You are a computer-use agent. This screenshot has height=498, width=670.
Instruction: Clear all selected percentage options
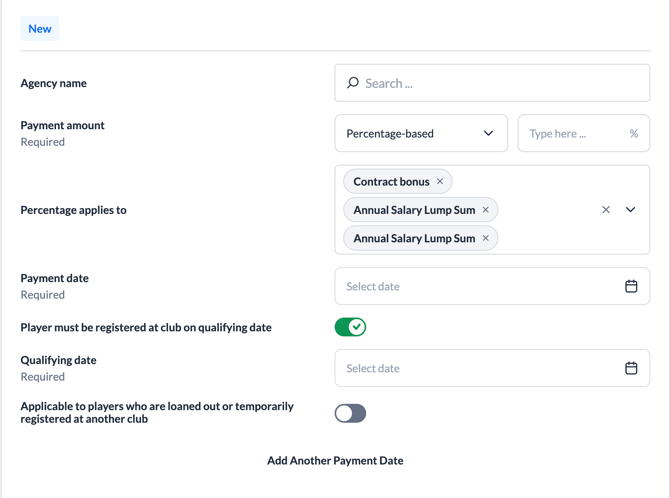tap(606, 210)
